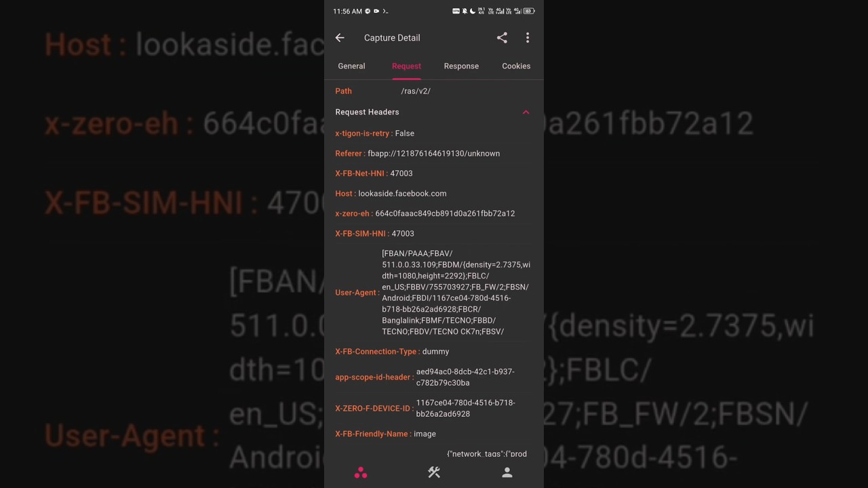The width and height of the screenshot is (868, 488).
Task: Tap the Referer fbapp URL value
Action: pyautogui.click(x=433, y=153)
